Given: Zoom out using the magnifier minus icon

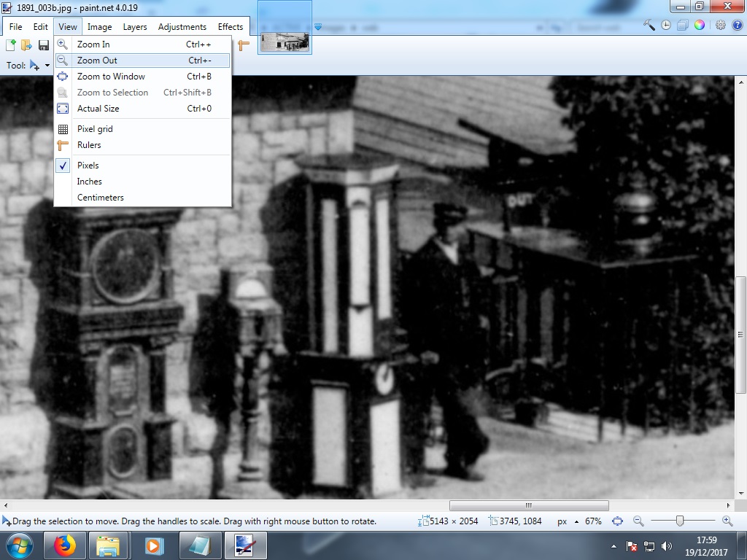Looking at the screenshot, I should pos(638,521).
